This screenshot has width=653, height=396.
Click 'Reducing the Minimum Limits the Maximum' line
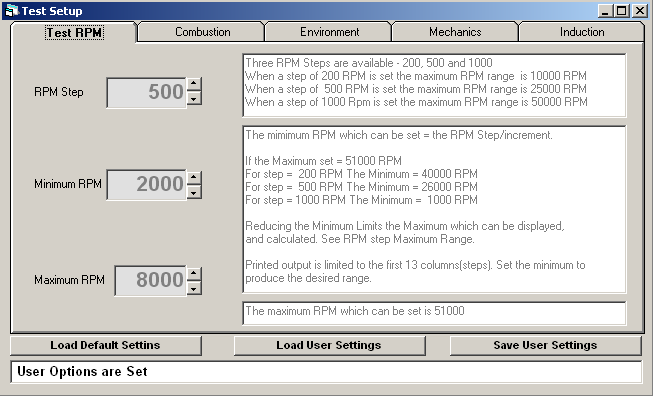tap(404, 226)
